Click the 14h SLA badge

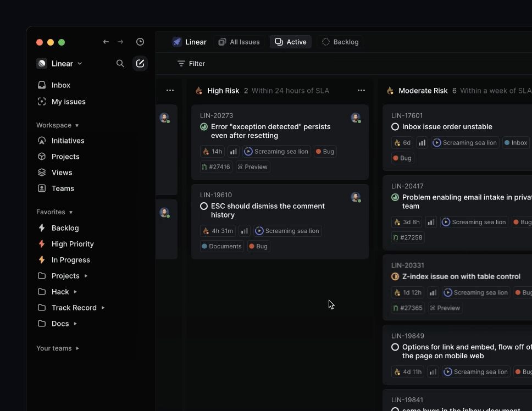point(212,152)
